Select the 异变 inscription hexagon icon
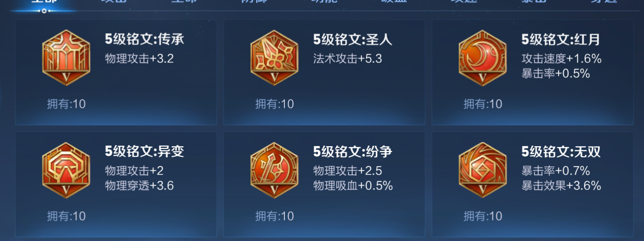This screenshot has height=241, width=644. tap(66, 170)
